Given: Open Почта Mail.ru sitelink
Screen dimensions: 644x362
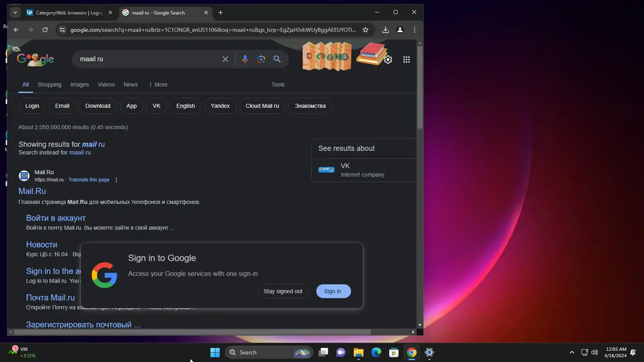Looking at the screenshot, I should tap(51, 298).
